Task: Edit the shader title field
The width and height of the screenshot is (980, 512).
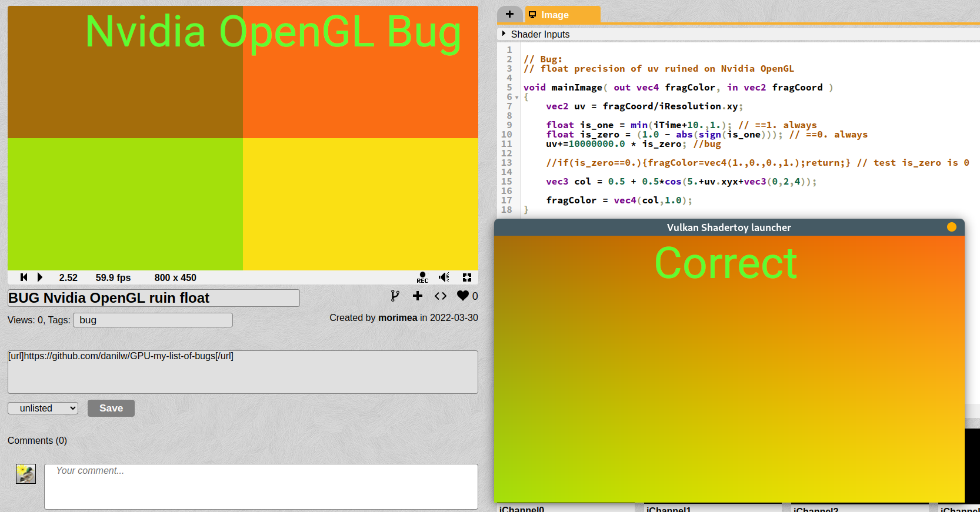Action: click(154, 298)
